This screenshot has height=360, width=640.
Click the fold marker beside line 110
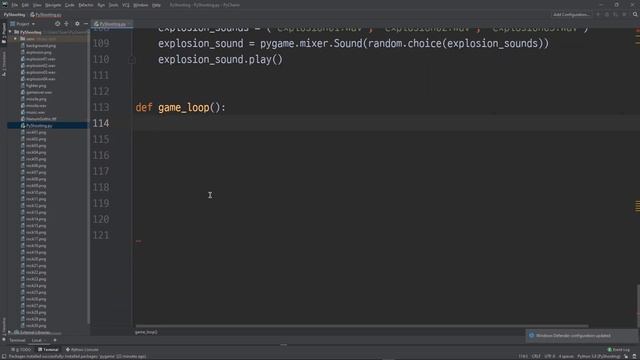tap(132, 60)
